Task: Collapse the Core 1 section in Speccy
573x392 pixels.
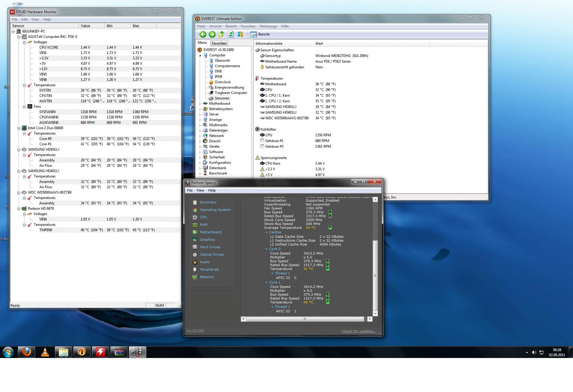Action: point(266,282)
